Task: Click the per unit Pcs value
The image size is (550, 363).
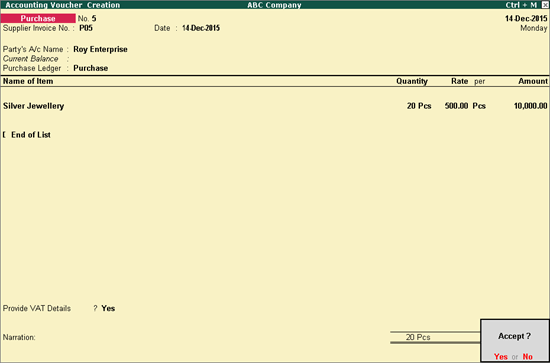Action: pos(479,106)
